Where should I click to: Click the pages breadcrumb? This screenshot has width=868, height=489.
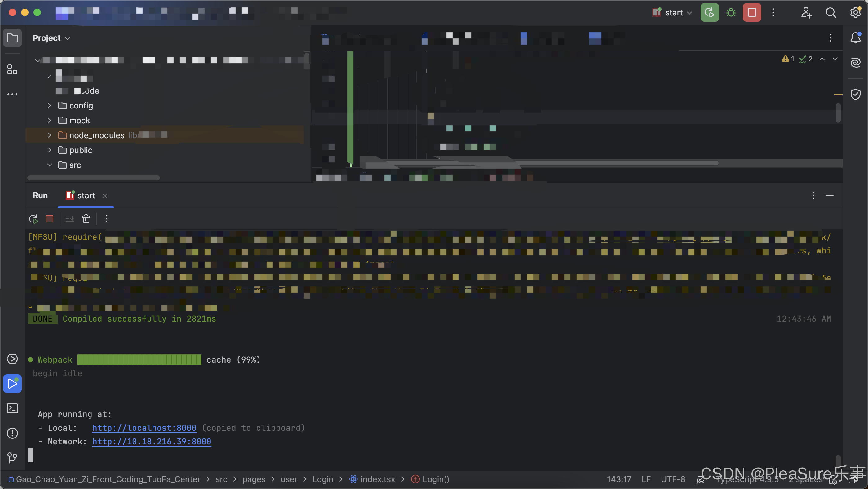pyautogui.click(x=254, y=479)
